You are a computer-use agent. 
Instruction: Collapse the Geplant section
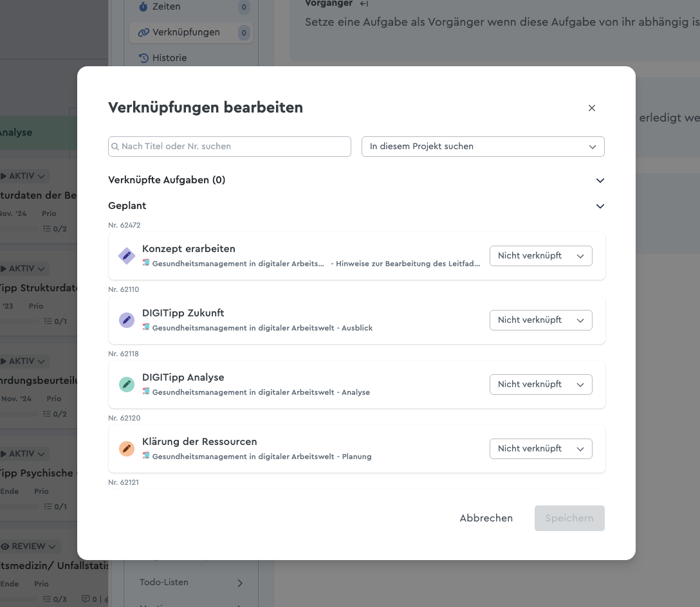600,206
